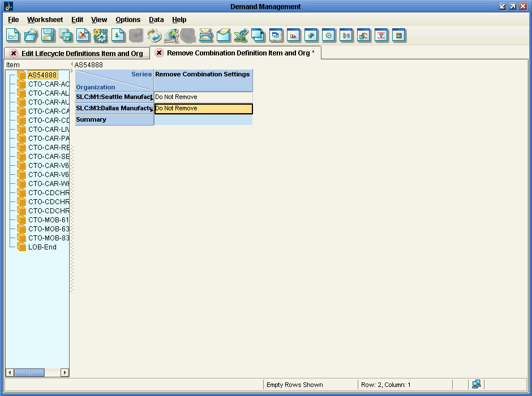Click the item tree scrollbar right arrow
This screenshot has height=396, width=532.
tap(65, 373)
